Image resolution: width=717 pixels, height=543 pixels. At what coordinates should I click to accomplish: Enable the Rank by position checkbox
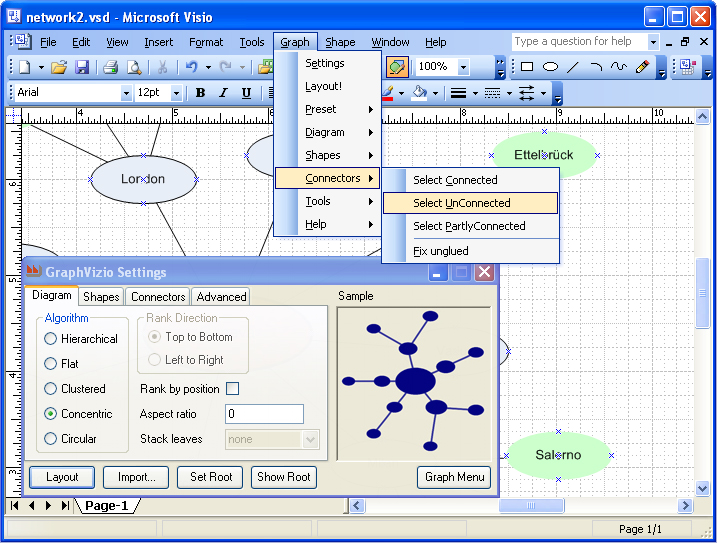[233, 389]
